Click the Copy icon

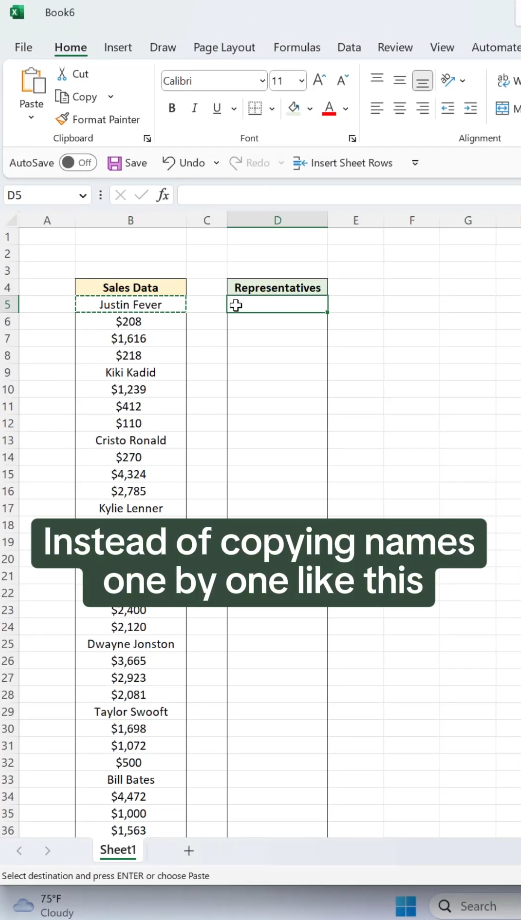(62, 97)
